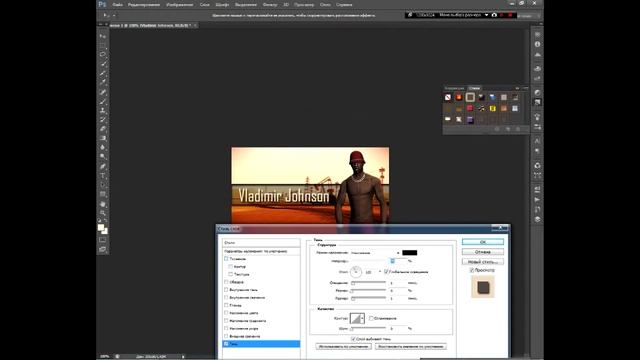Select the Eraser tool
The height and width of the screenshot is (360, 640).
click(102, 129)
